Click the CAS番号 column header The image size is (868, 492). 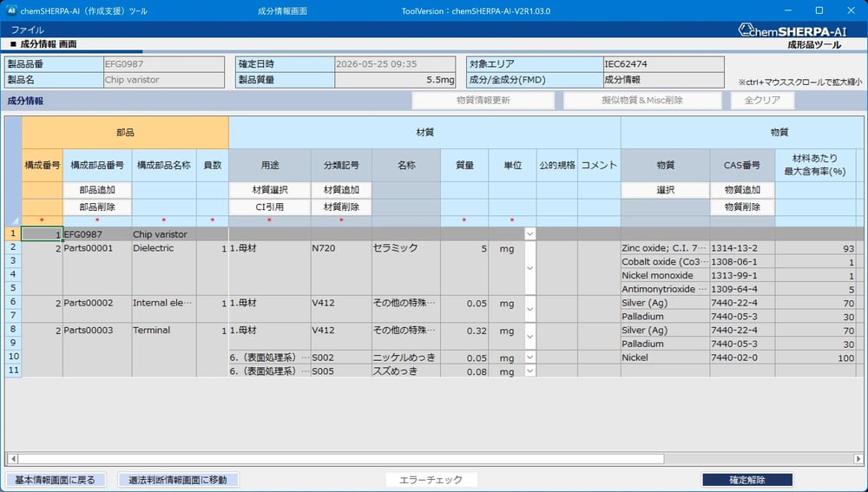742,165
